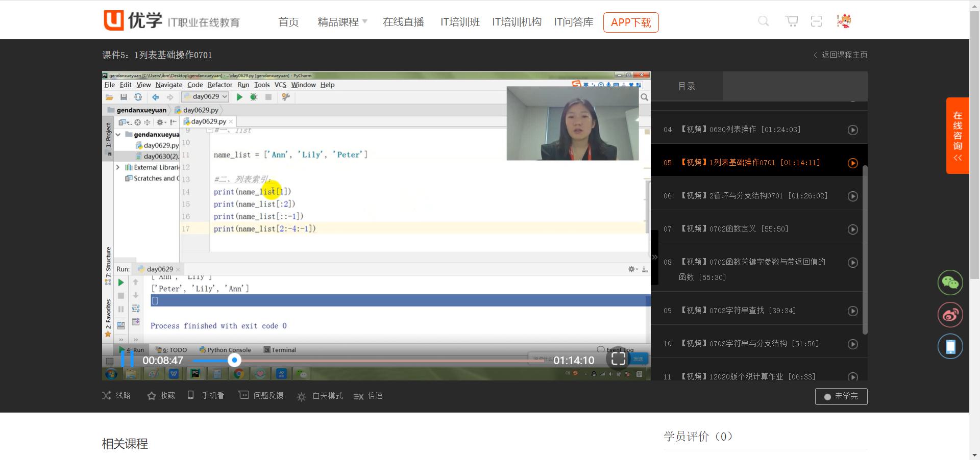Image resolution: width=980 pixels, height=460 pixels.
Task: Select the 目录 tab
Action: click(687, 86)
